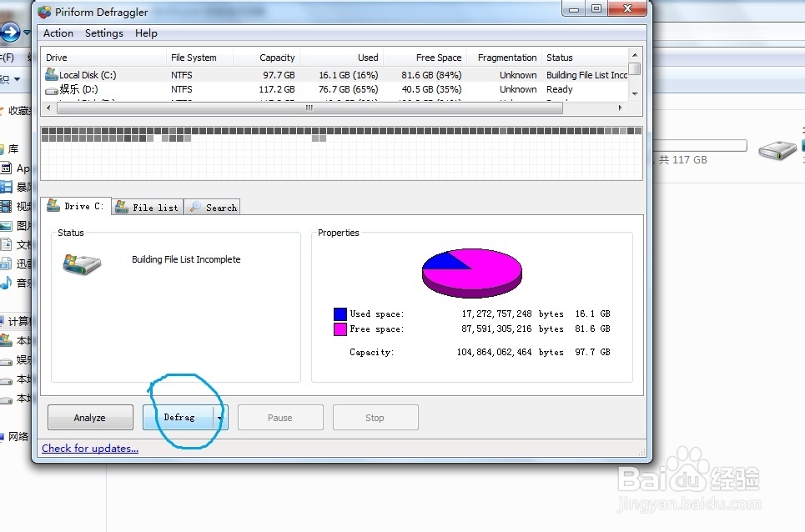
Task: Click the '17,272,757,248' bytes value
Action: (496, 314)
